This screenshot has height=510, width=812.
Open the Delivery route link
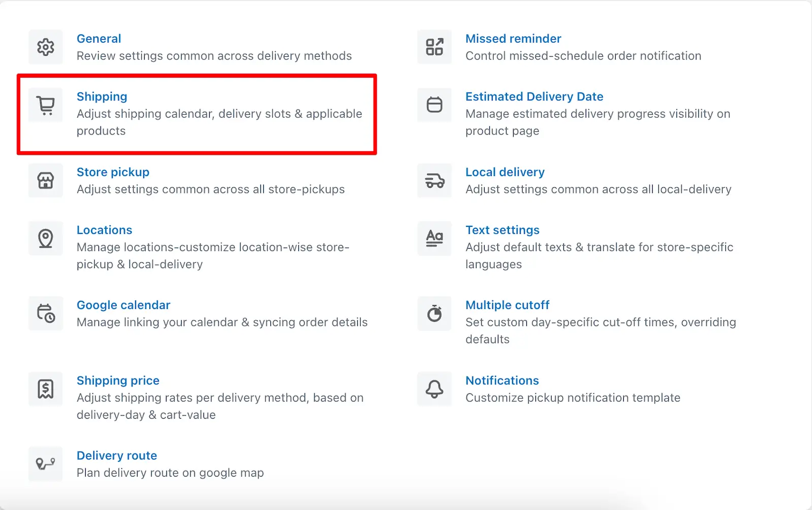tap(117, 456)
